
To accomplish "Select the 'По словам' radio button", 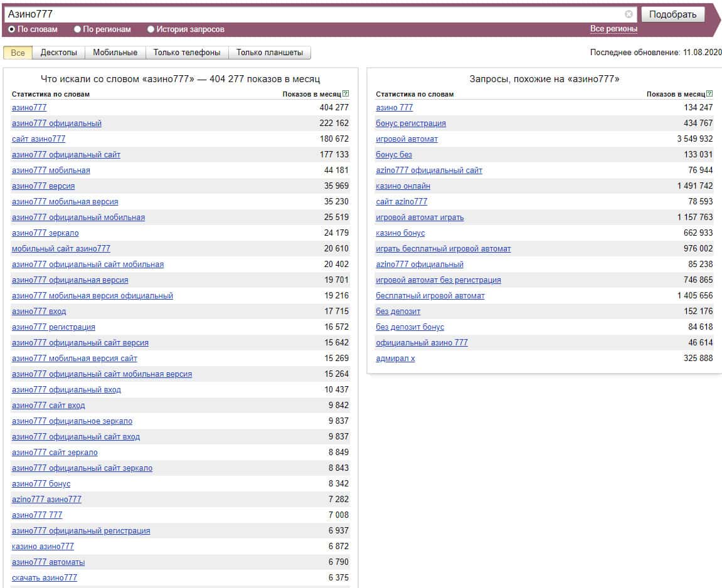I will tap(12, 29).
